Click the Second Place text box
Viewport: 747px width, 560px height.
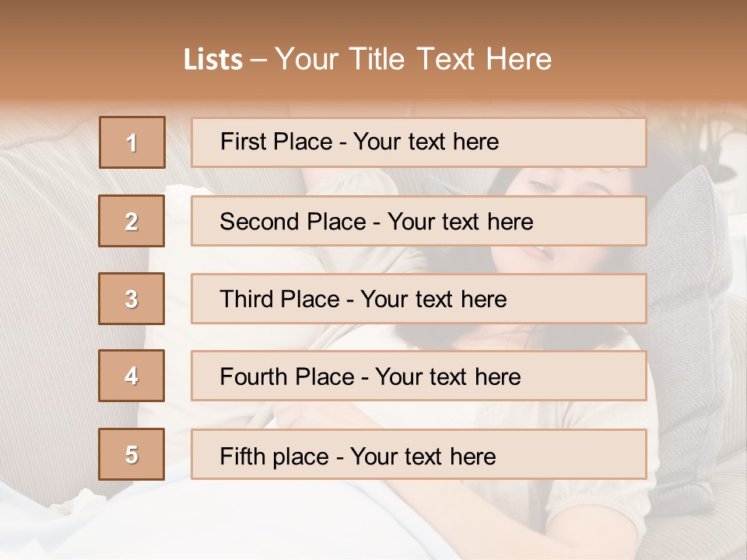click(x=419, y=221)
